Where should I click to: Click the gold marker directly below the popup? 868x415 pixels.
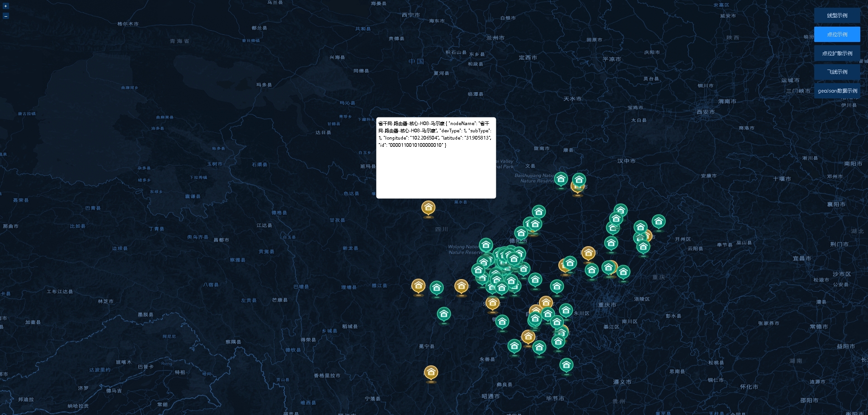[x=428, y=208]
